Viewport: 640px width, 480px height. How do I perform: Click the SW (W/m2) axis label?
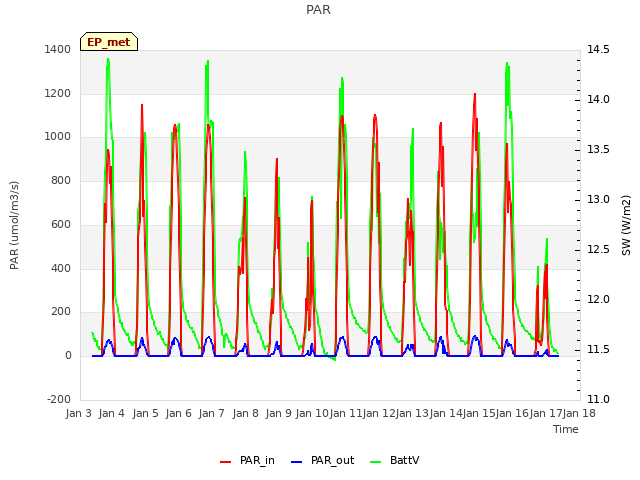coord(626,225)
